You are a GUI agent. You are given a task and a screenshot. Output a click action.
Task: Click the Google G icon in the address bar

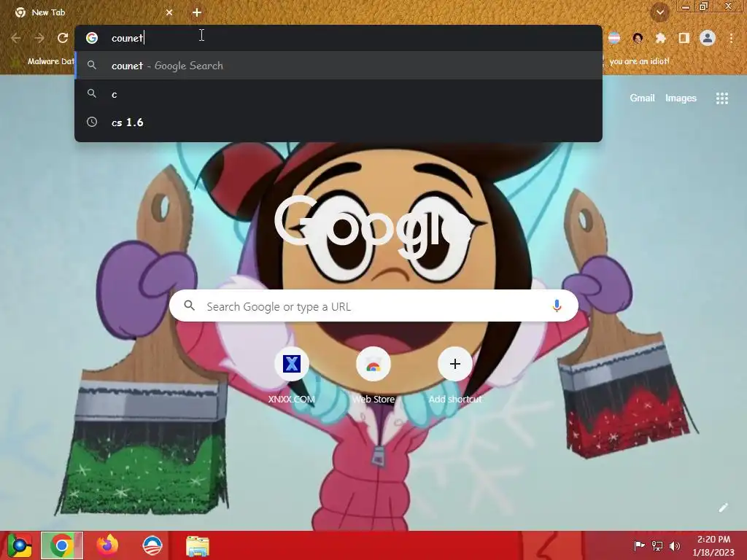[92, 38]
